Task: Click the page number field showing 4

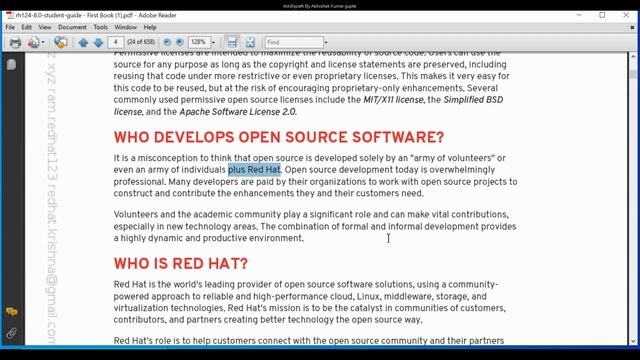Action: tap(116, 42)
